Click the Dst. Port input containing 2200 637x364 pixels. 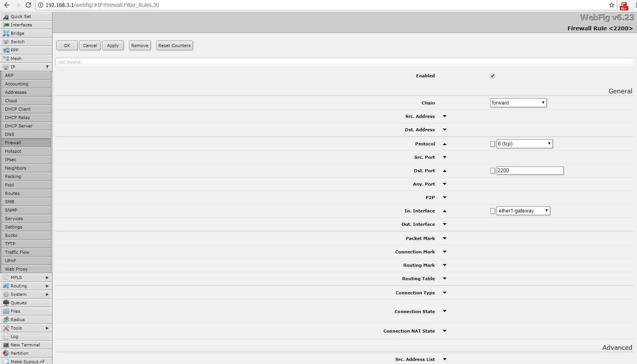click(530, 170)
